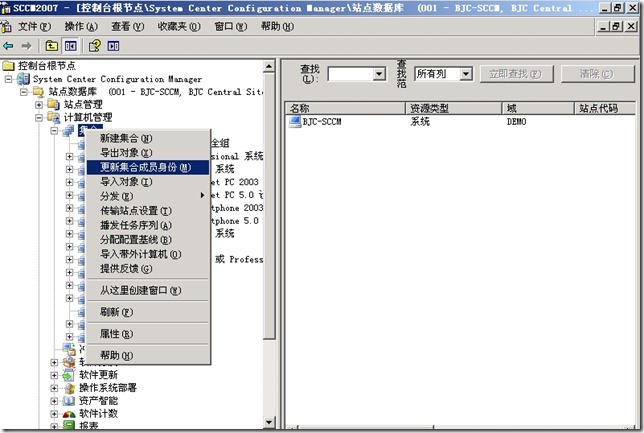This screenshot has width=644, height=433.
Task: Click the 软件计数 gauge icon
Action: (x=69, y=414)
